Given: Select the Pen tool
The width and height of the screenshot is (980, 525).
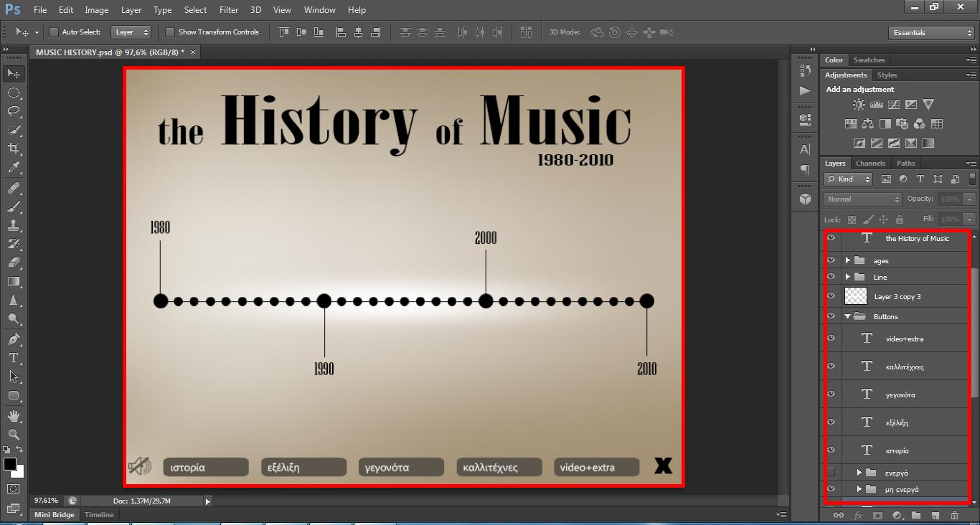Looking at the screenshot, I should click(x=14, y=339).
